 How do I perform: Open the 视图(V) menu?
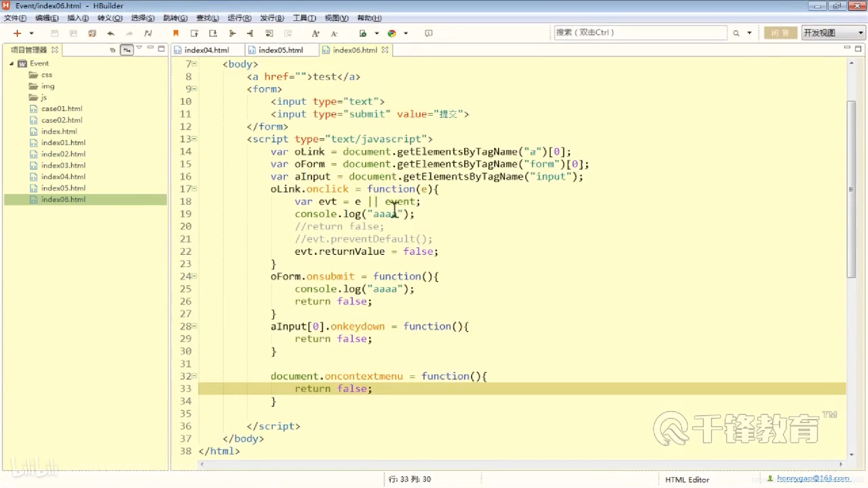click(336, 18)
